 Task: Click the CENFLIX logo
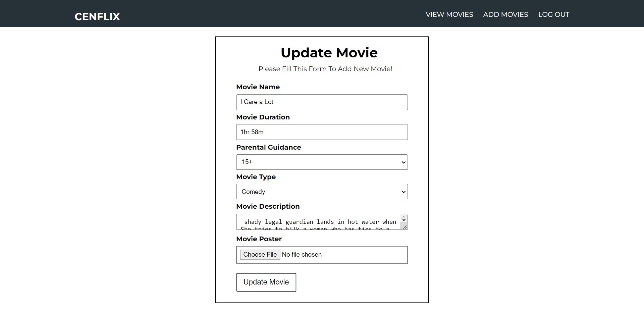97,16
